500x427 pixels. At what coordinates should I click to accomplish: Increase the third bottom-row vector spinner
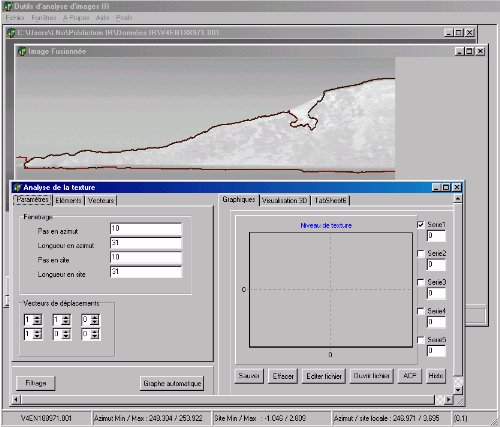pyautogui.click(x=95, y=332)
